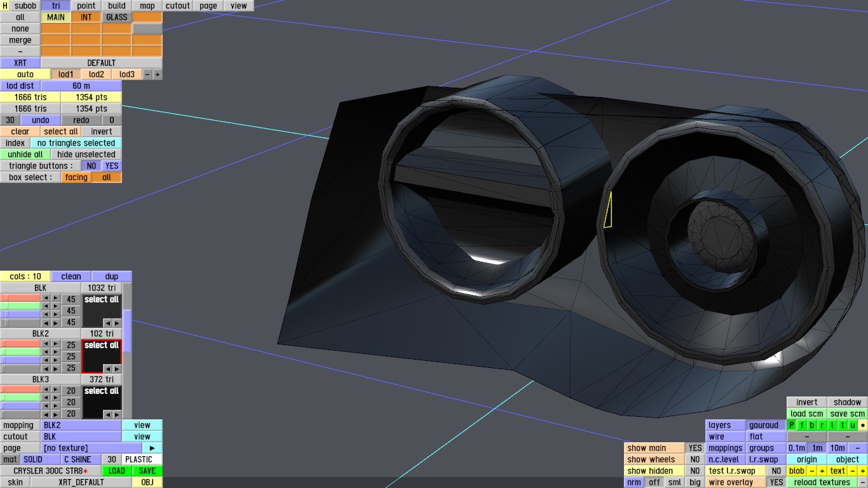Click the BLK3 blue colour slider
868x488 pixels.
[21, 406]
